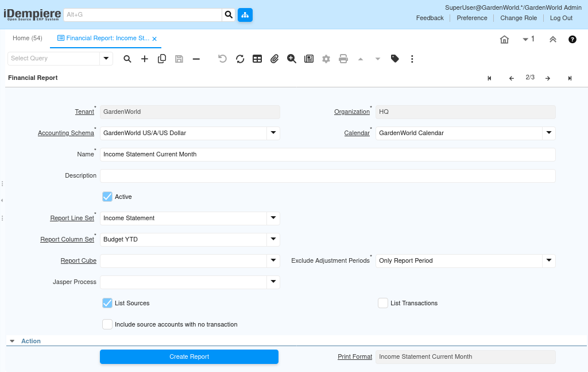Viewport: 588px width, 372px height.
Task: Expand Accounting Schema dropdown
Action: [273, 133]
